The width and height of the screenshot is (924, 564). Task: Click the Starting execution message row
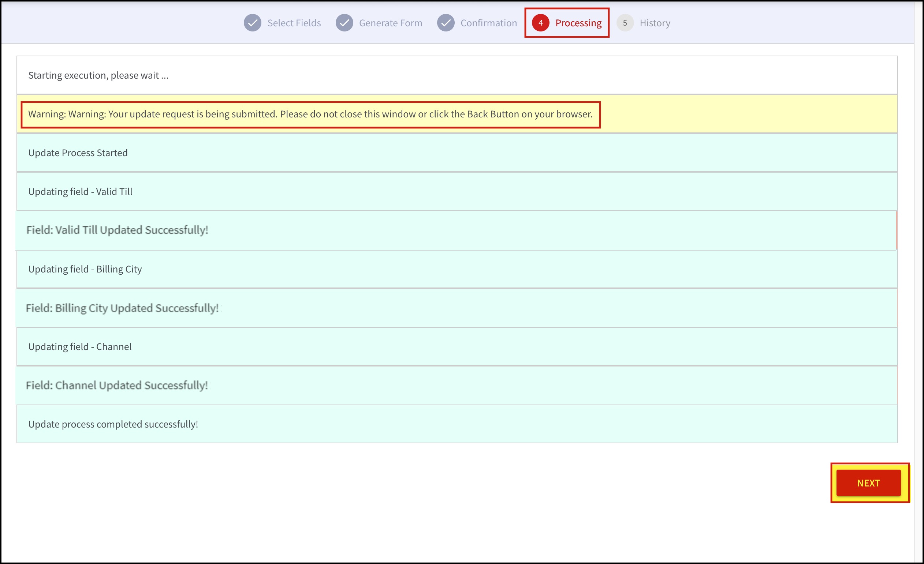(x=98, y=75)
